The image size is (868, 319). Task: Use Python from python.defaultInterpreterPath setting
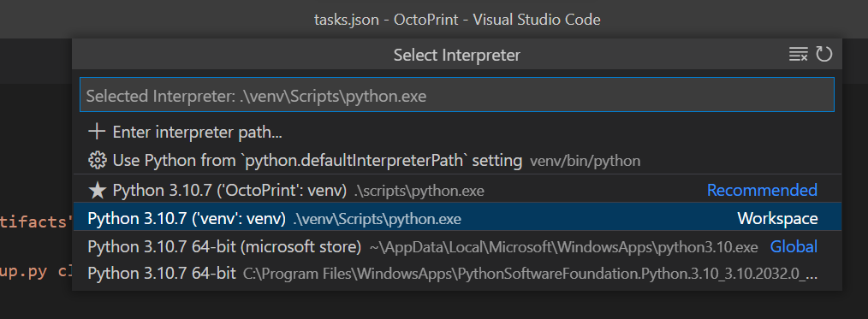[x=457, y=161]
